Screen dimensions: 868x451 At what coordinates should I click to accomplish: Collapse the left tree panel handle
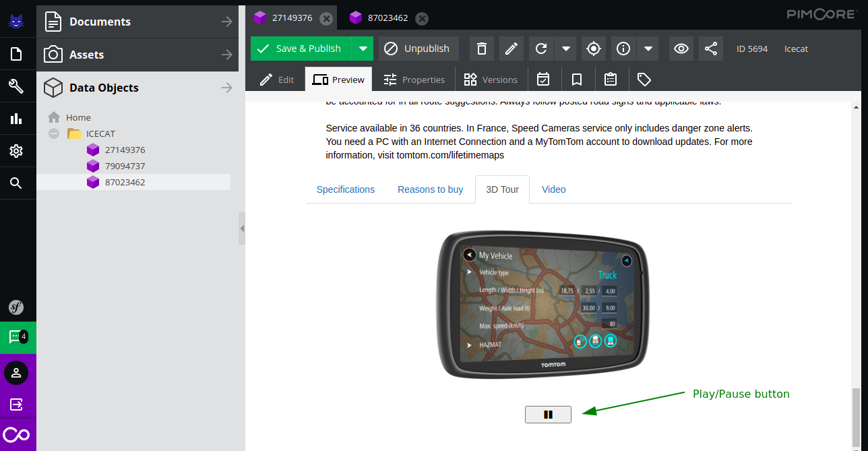click(x=242, y=229)
